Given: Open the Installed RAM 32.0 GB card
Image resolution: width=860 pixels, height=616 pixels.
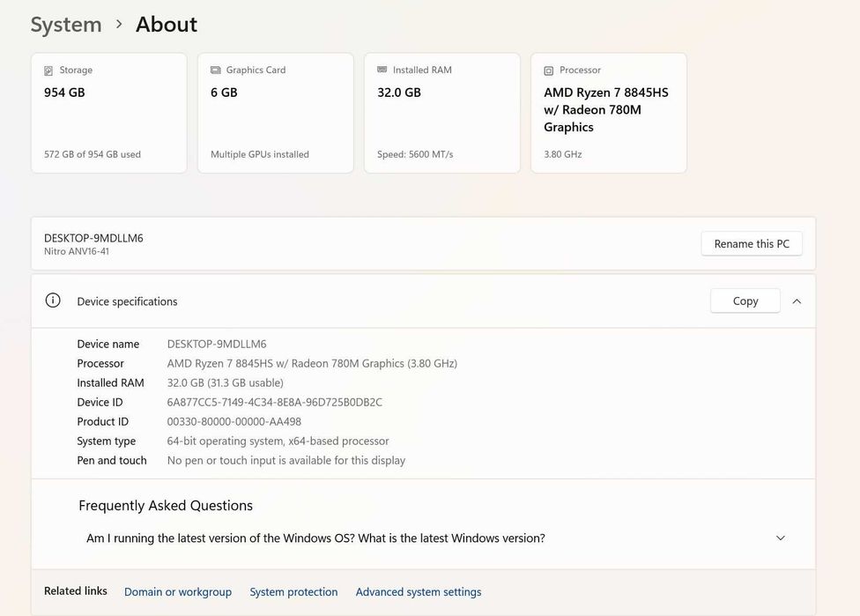Looking at the screenshot, I should (x=441, y=113).
